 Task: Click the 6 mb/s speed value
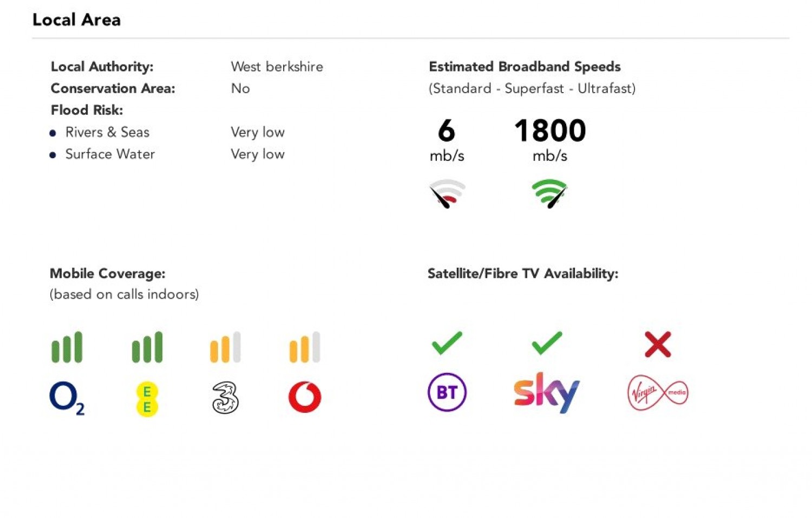[x=447, y=131]
